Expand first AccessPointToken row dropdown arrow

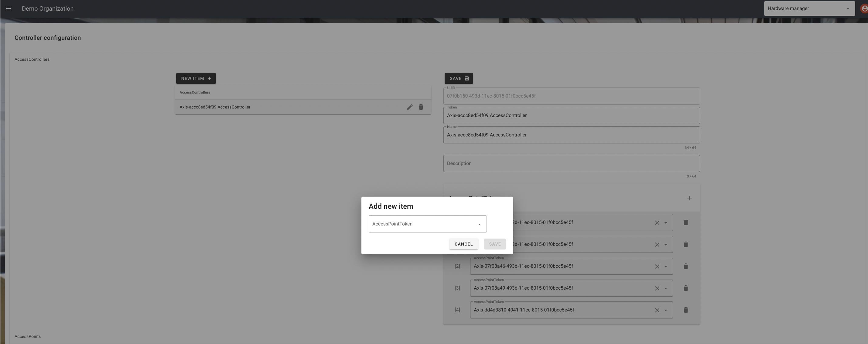point(665,223)
